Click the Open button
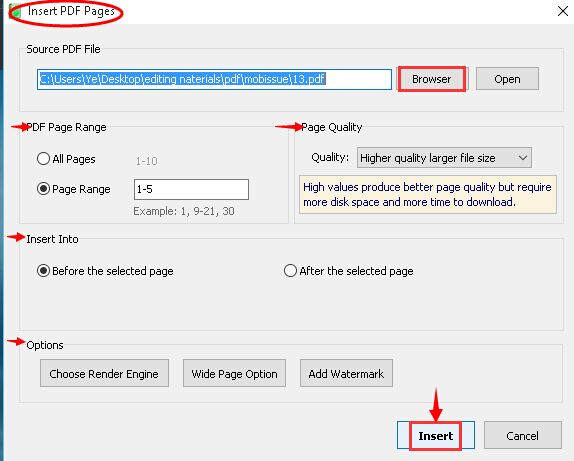This screenshot has width=574, height=461. 507,79
